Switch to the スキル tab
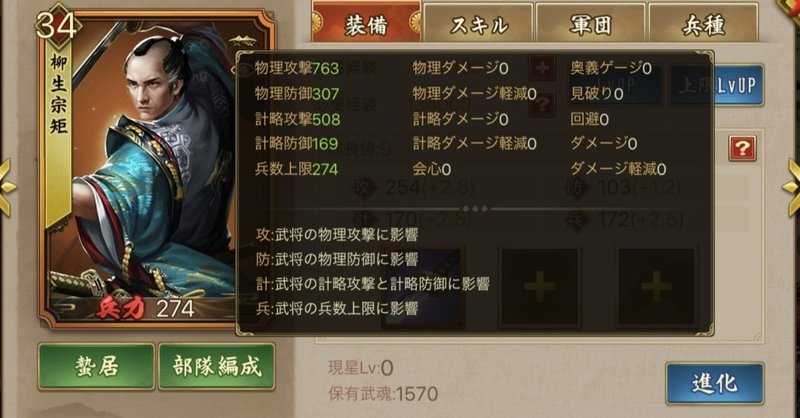Screen dimensions: 800x418 pyautogui.click(x=479, y=23)
